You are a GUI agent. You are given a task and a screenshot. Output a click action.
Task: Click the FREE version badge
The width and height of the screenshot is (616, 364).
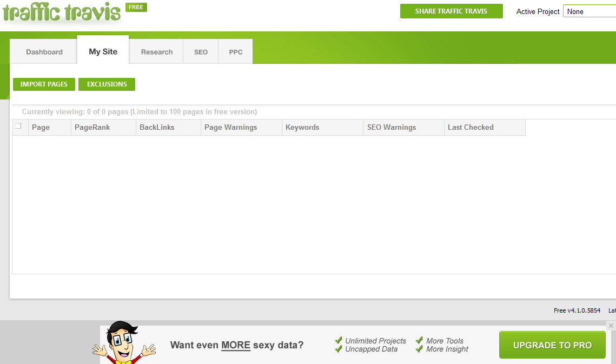(136, 8)
